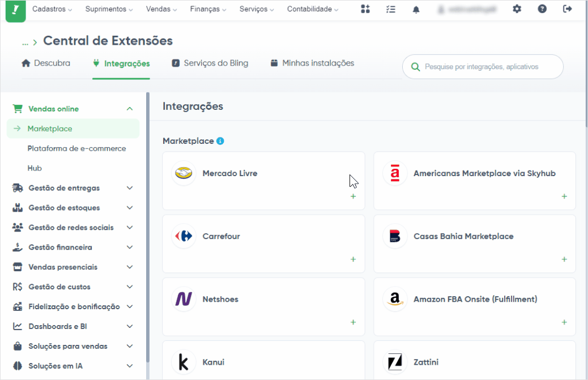
Task: Click the Central de Extensões page title
Action: [x=108, y=40]
